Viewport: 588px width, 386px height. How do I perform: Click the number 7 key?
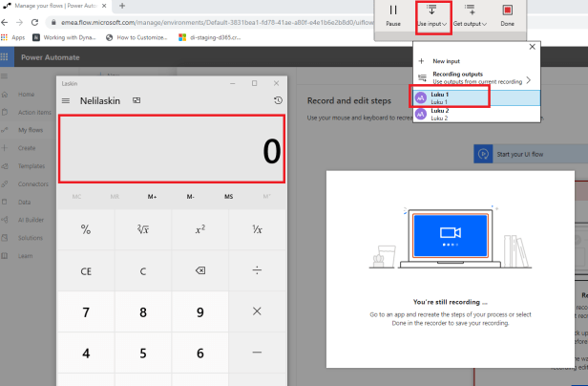pyautogui.click(x=86, y=312)
